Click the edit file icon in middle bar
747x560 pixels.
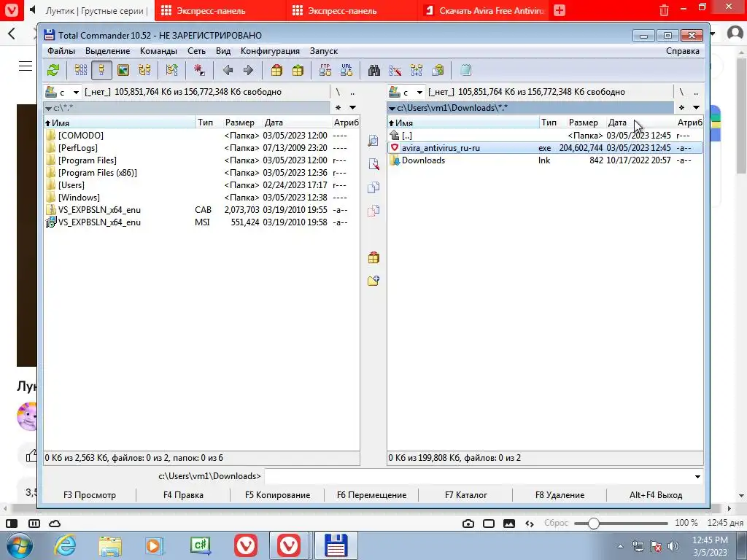(373, 164)
